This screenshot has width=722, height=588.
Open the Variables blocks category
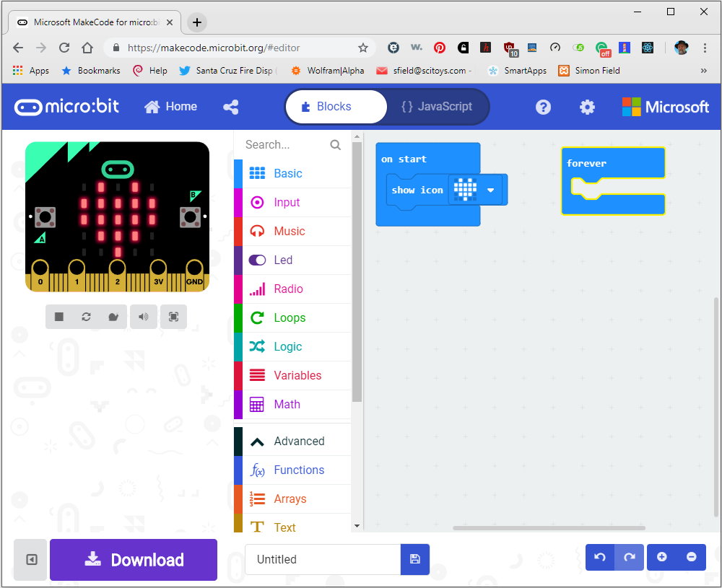pyautogui.click(x=292, y=375)
